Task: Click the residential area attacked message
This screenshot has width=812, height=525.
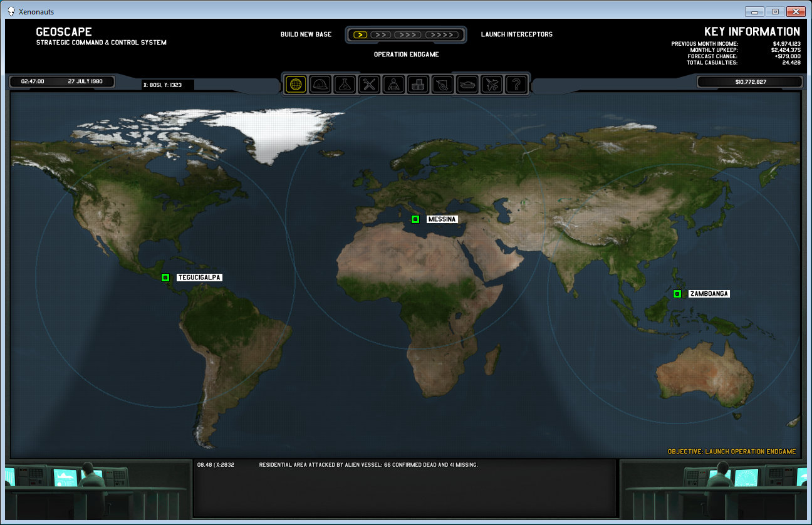Action: pyautogui.click(x=368, y=465)
